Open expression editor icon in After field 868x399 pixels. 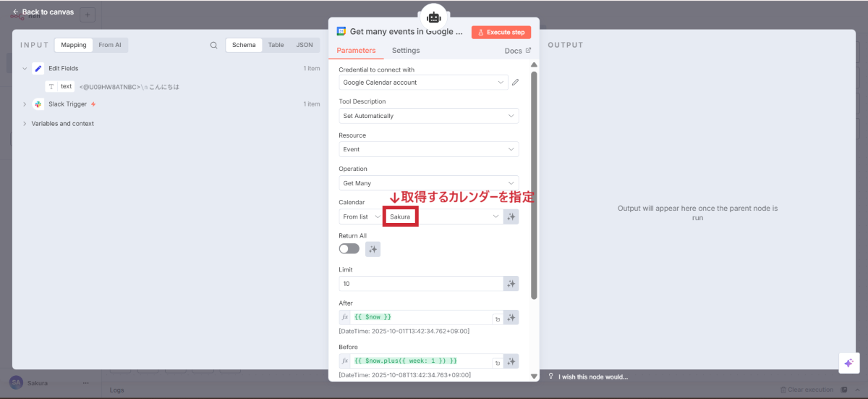(498, 319)
